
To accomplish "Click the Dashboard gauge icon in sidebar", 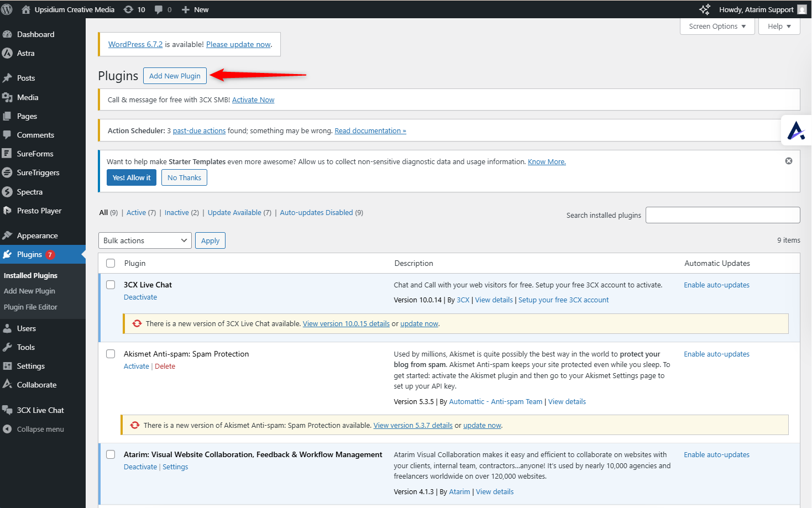I will 7,34.
